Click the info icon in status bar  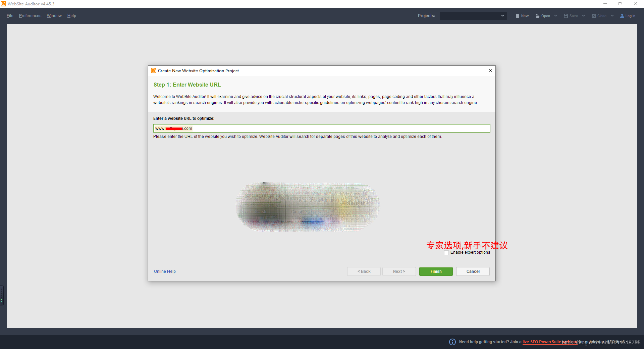coord(452,342)
